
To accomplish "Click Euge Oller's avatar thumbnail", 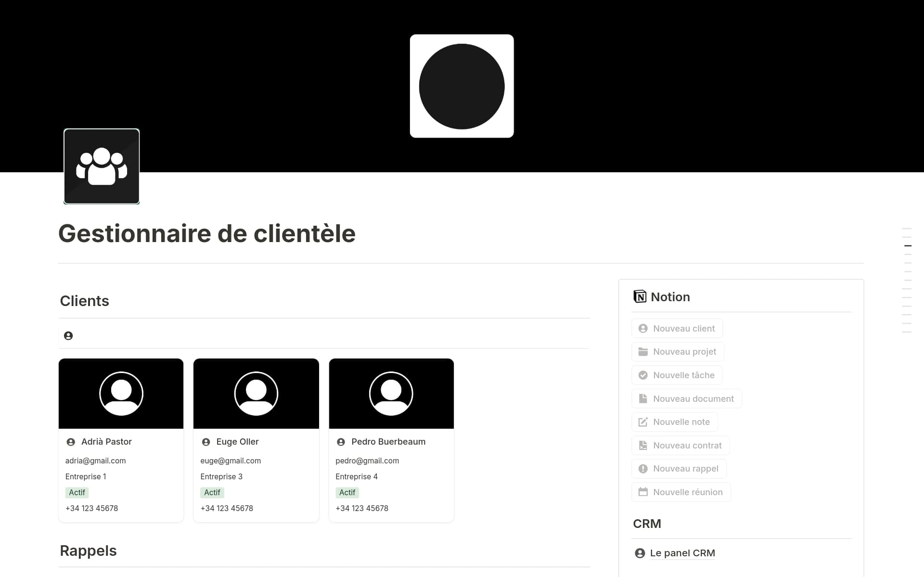I will point(256,393).
